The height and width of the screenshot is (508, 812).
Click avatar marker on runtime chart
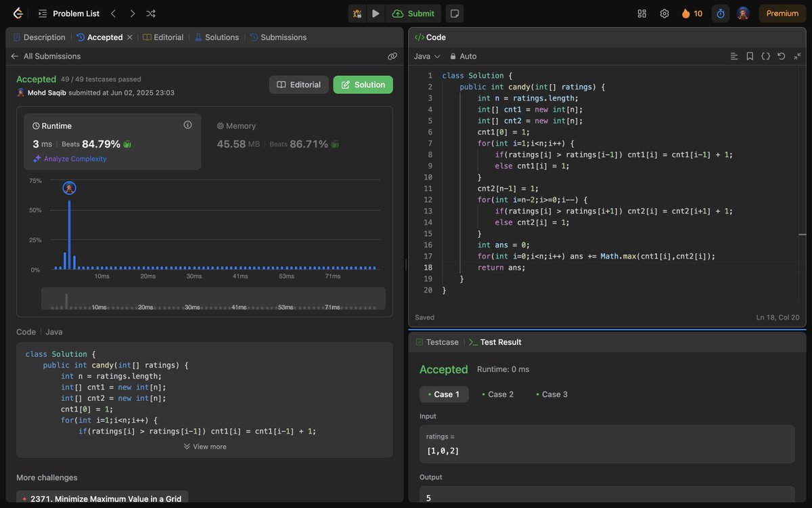click(69, 188)
